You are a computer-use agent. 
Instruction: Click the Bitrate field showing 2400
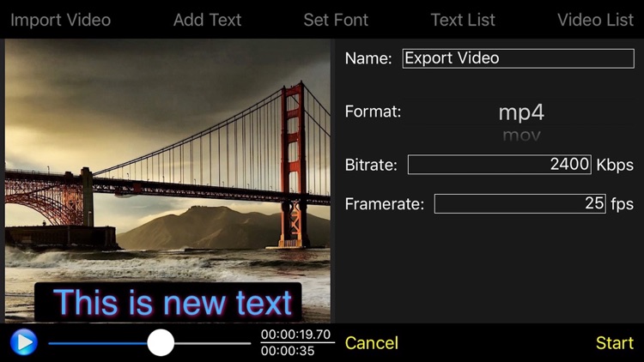(x=500, y=164)
